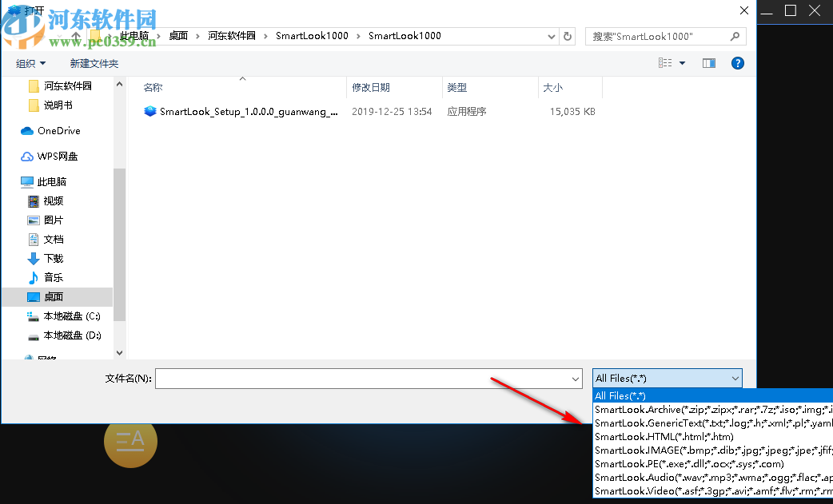Open the 文档 library folder
Viewport: 833px width, 504px height.
(x=53, y=239)
